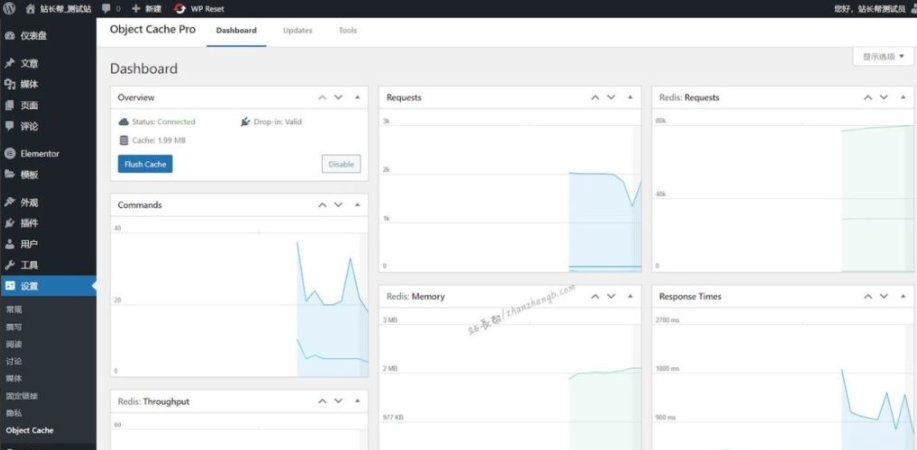Move Redis Requests panel up arrow
Screen dimensions: 917x450
[868, 98]
